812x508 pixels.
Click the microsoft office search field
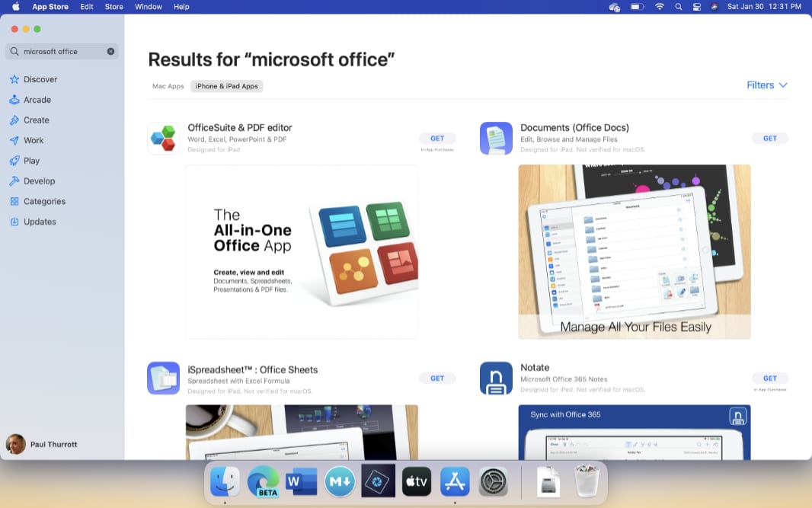(62, 51)
